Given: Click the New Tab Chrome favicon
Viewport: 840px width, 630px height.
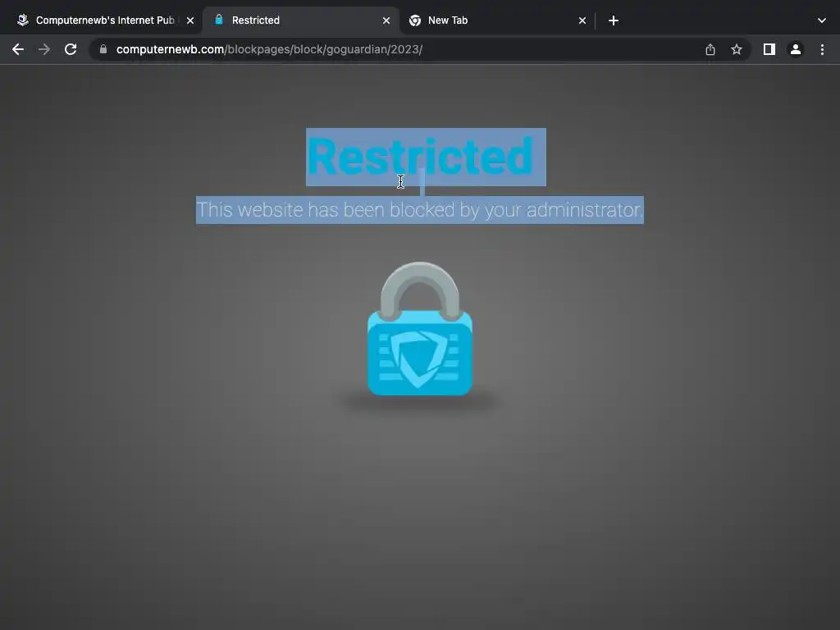Looking at the screenshot, I should [414, 21].
